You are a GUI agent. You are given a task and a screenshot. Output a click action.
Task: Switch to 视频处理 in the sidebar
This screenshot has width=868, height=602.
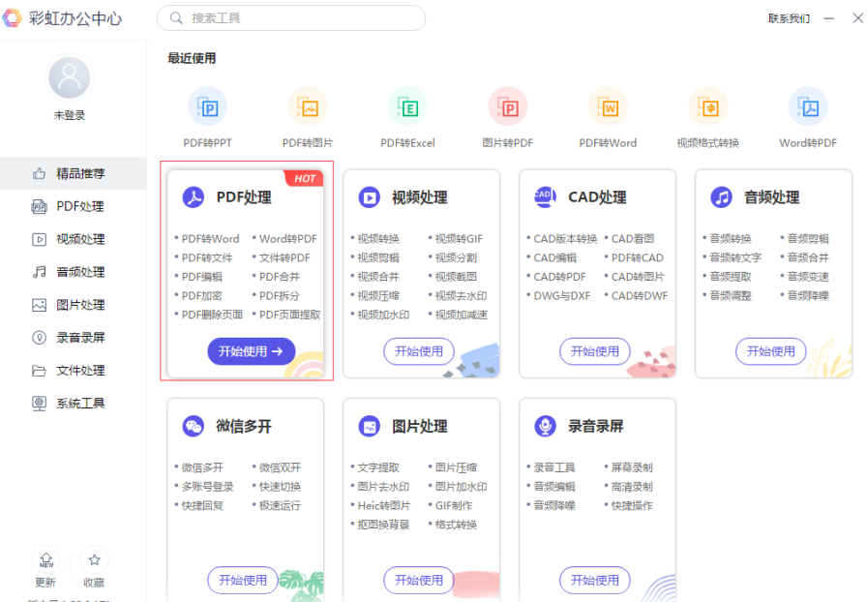[74, 239]
